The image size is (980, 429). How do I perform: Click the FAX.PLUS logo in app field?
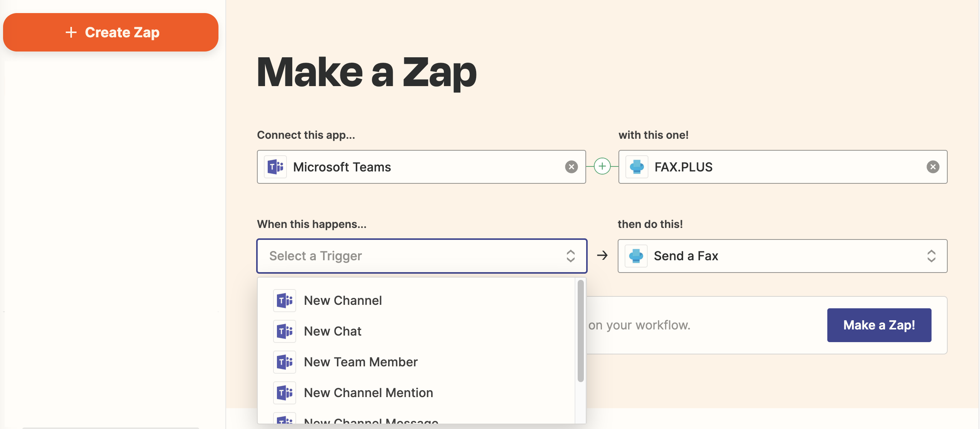coord(637,167)
